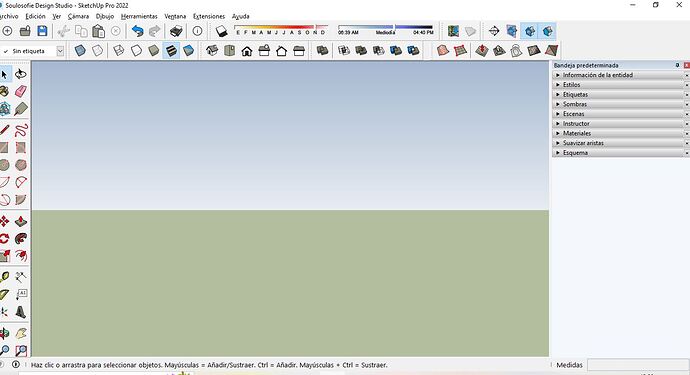Activate the Move tool
The image size is (690, 375).
pyautogui.click(x=4, y=221)
